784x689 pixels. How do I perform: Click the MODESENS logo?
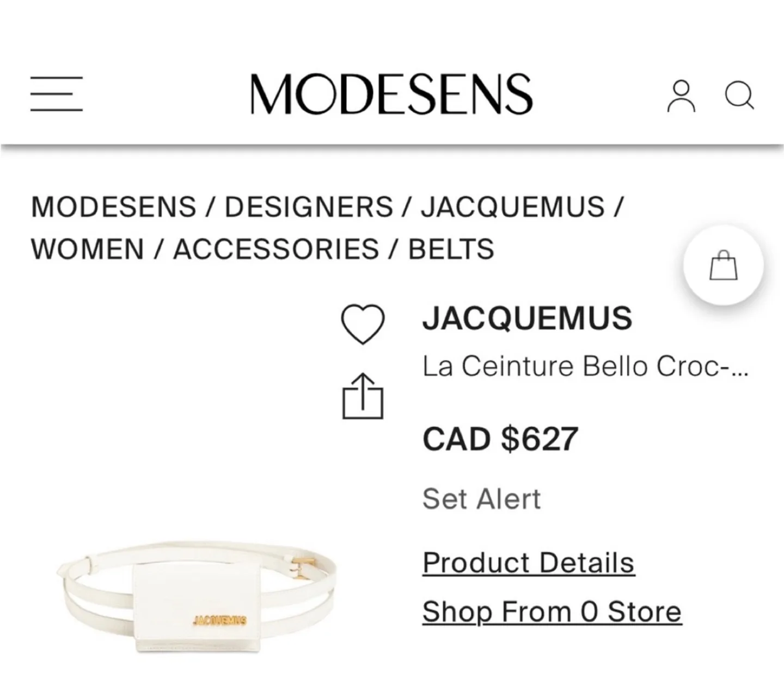(391, 93)
